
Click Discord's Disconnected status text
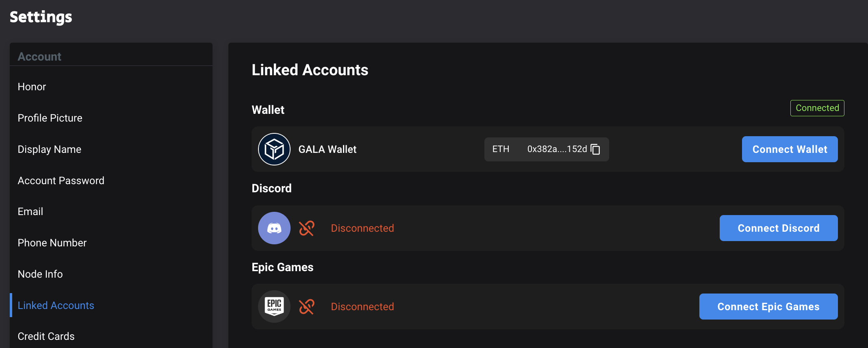362,228
